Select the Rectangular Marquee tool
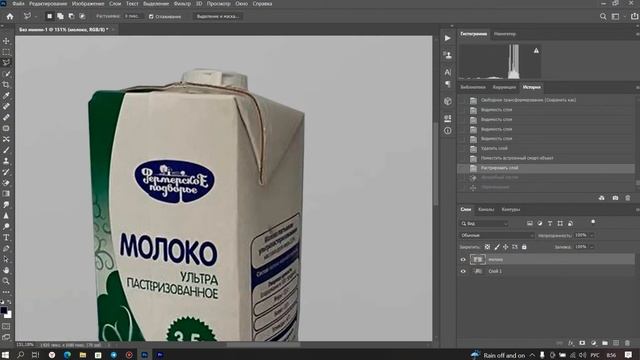 click(x=6, y=52)
